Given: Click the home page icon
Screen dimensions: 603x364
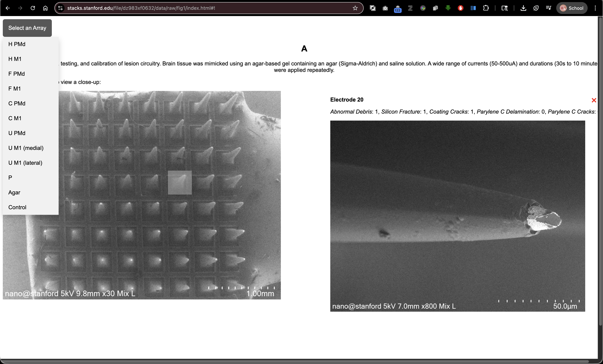Looking at the screenshot, I should click(x=45, y=8).
